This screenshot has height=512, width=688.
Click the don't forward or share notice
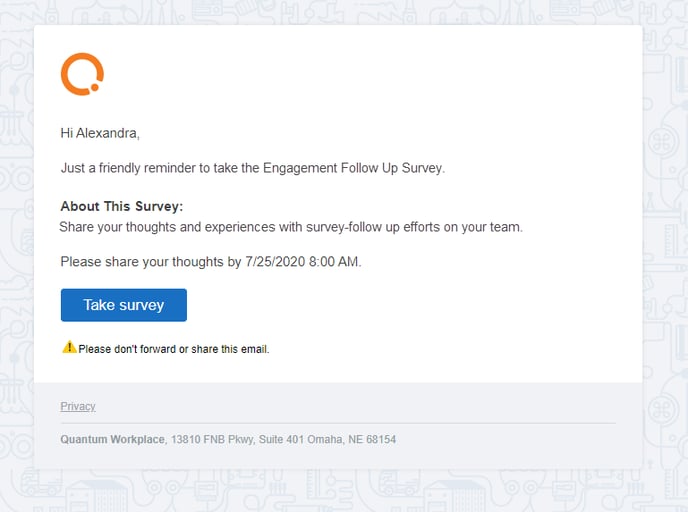[x=174, y=349]
